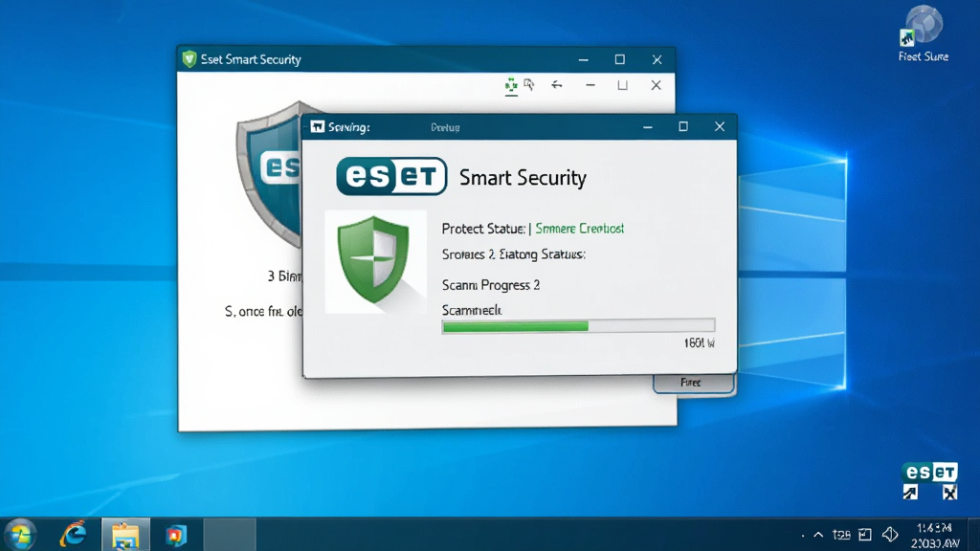Click the status line below Protect Statue
Screen dimensions: 980x551
tap(513, 254)
